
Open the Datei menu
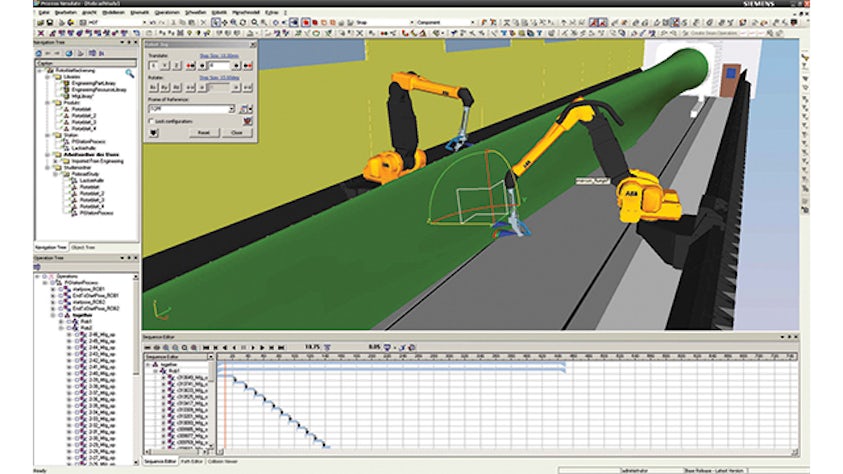[44, 12]
